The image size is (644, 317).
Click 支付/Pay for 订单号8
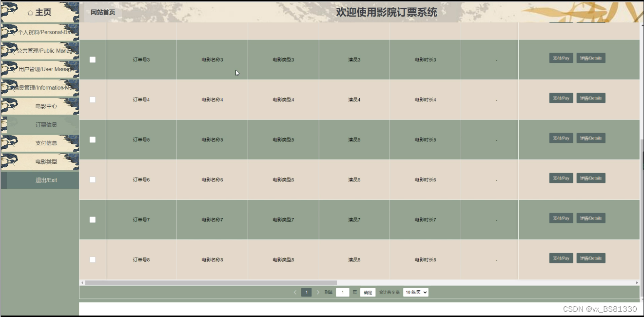[x=561, y=258]
